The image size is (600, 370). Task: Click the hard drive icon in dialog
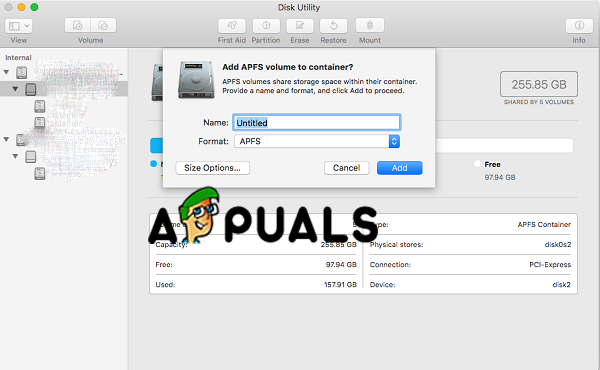(x=196, y=80)
